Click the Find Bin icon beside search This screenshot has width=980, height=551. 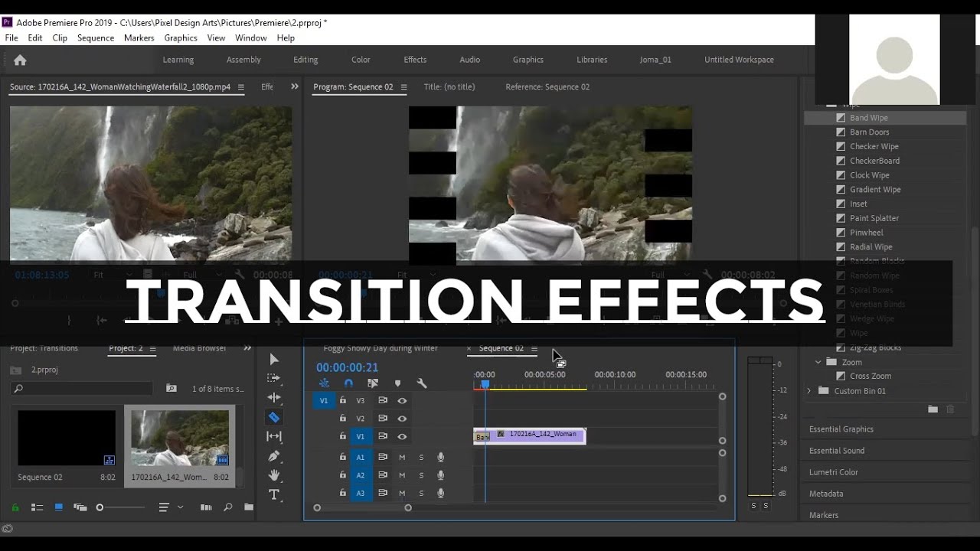pos(171,389)
